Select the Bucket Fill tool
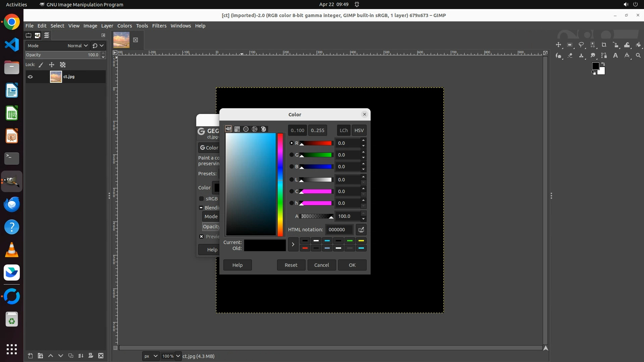 638,45
